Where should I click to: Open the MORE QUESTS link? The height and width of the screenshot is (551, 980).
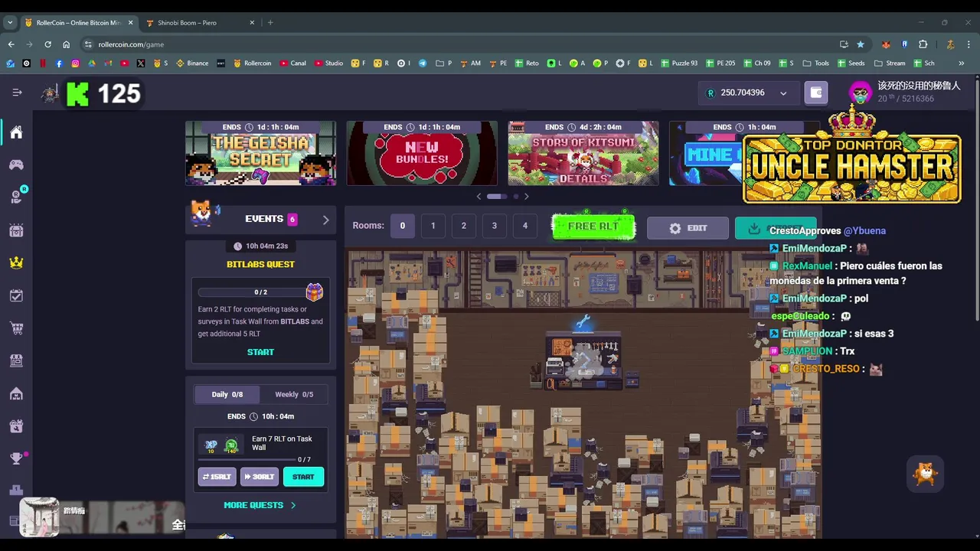point(260,505)
